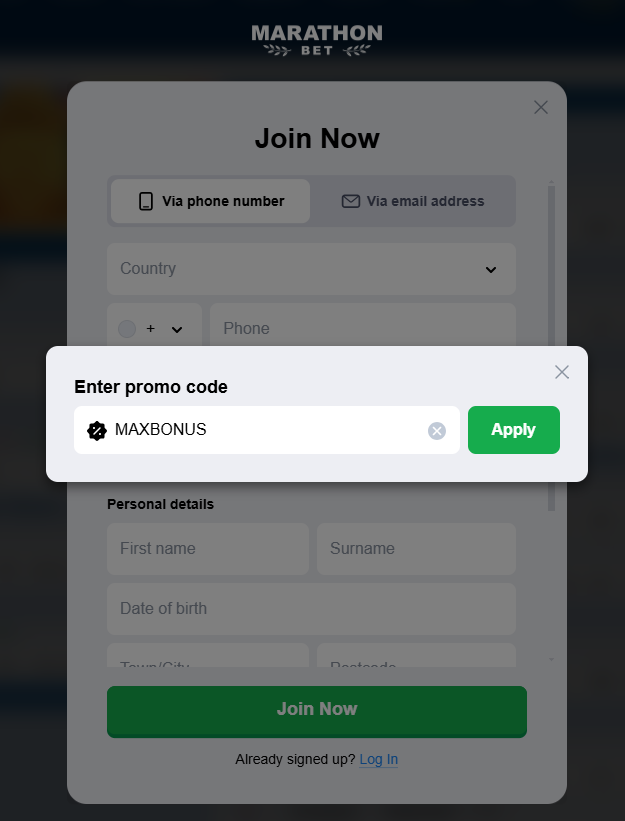This screenshot has width=625, height=821.
Task: Open the phone country code dropdown
Action: click(177, 328)
